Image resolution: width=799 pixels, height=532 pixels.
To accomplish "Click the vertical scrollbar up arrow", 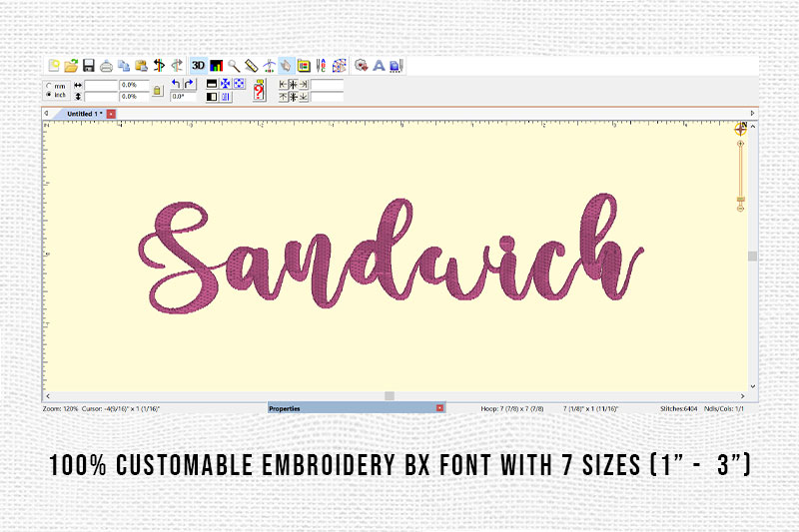I will pyautogui.click(x=753, y=126).
